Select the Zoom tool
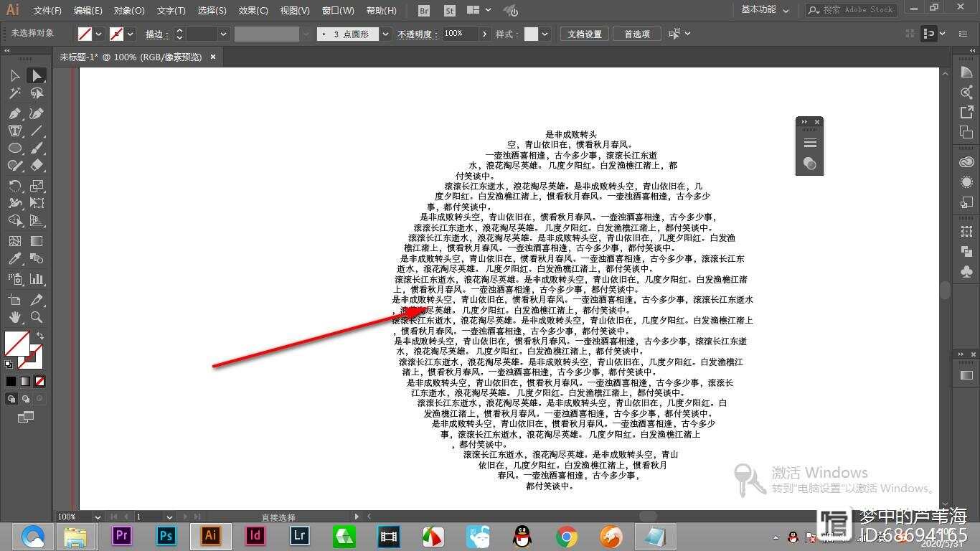Viewport: 980px width, 551px height. click(37, 317)
